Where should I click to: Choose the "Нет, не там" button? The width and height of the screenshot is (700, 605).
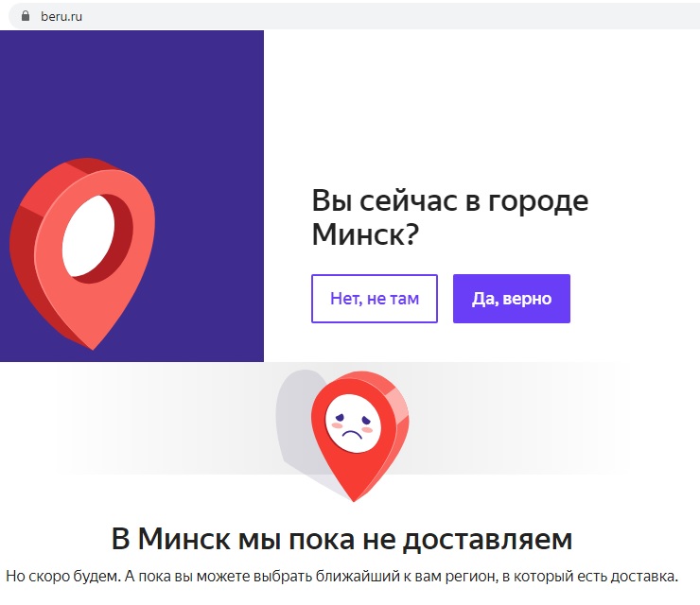click(x=374, y=299)
